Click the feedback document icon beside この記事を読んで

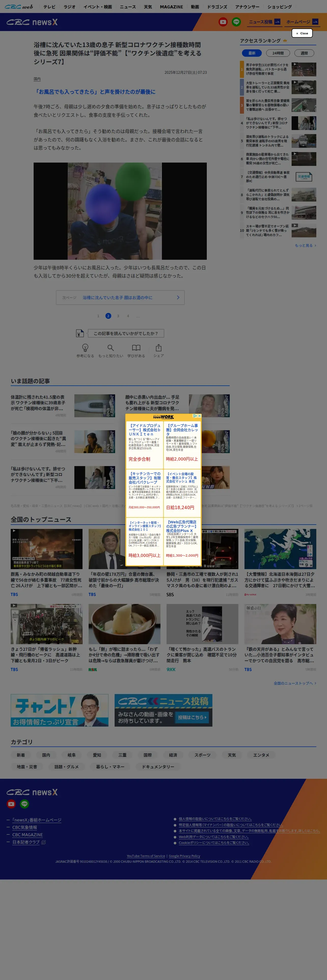(x=79, y=333)
